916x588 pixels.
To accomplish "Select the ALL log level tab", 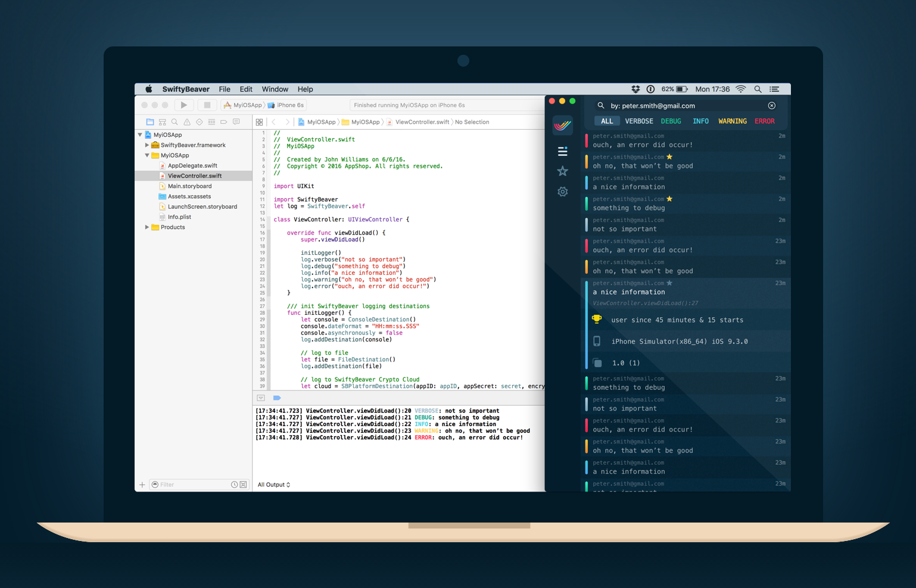I will point(607,121).
